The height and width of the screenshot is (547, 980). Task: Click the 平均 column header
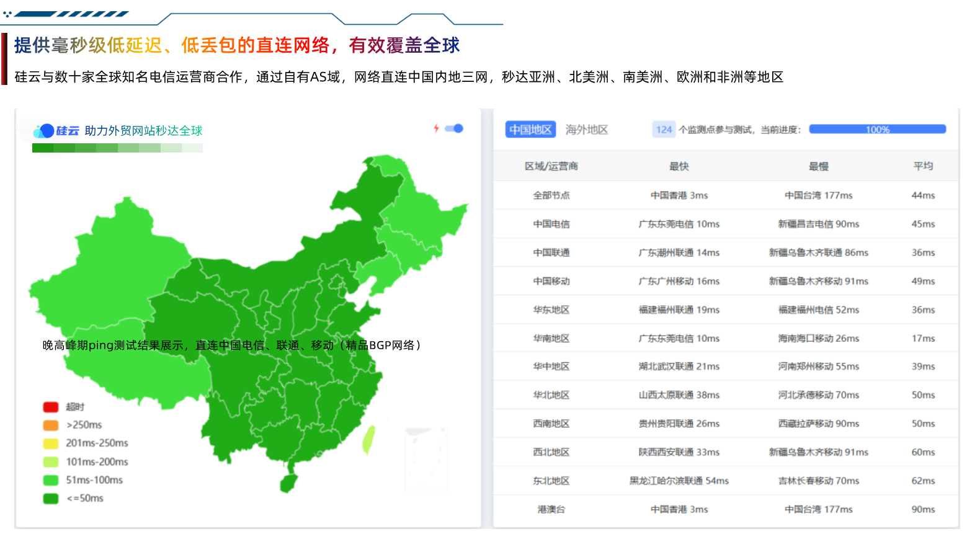pos(923,166)
